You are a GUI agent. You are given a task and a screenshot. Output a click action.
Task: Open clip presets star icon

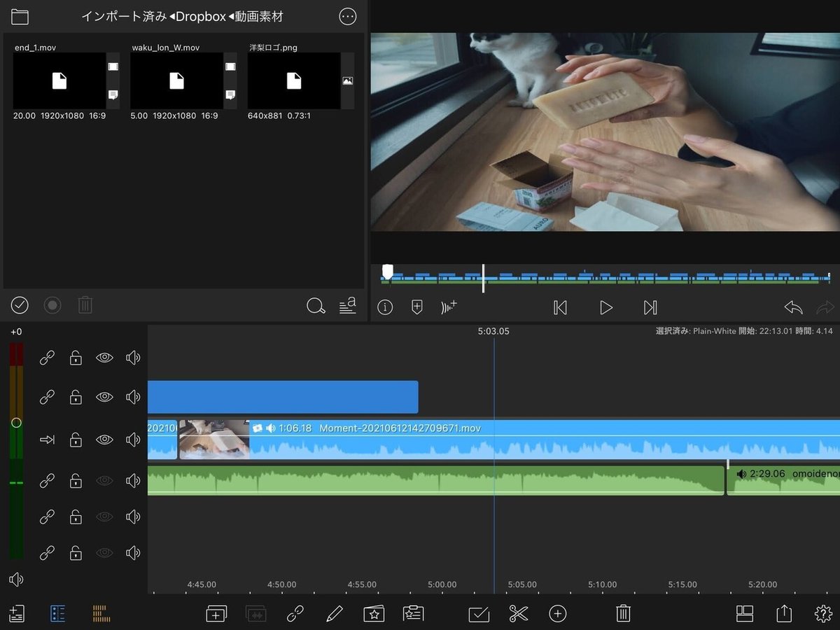tap(374, 614)
